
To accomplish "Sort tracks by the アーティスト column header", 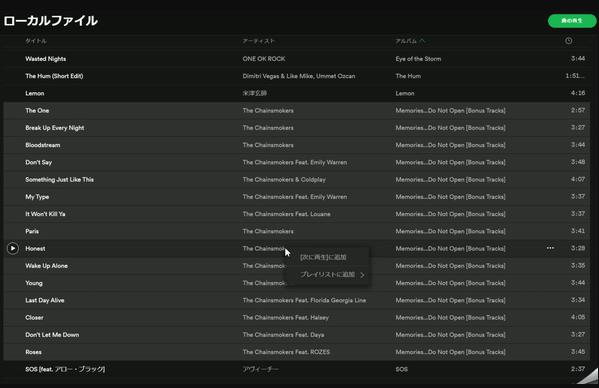I will tap(259, 41).
